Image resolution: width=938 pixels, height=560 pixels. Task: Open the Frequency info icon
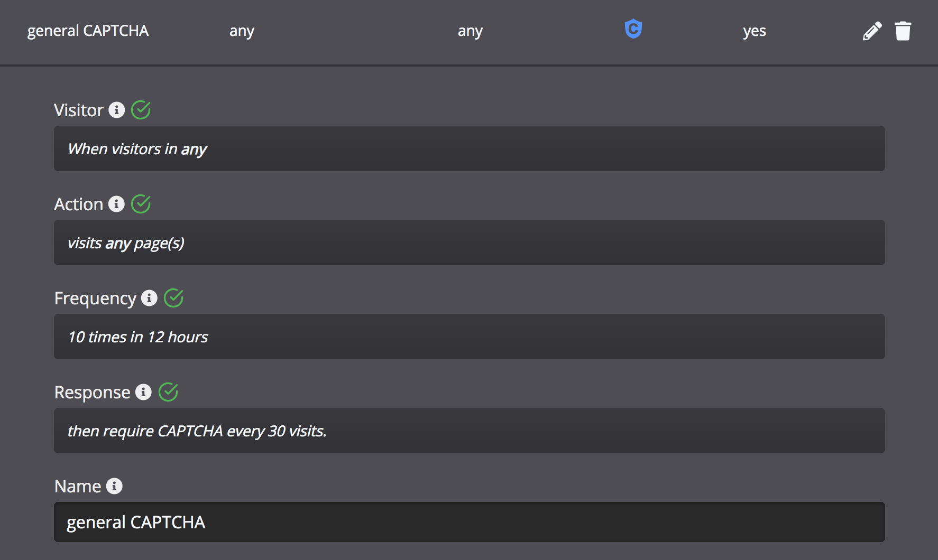tap(149, 298)
